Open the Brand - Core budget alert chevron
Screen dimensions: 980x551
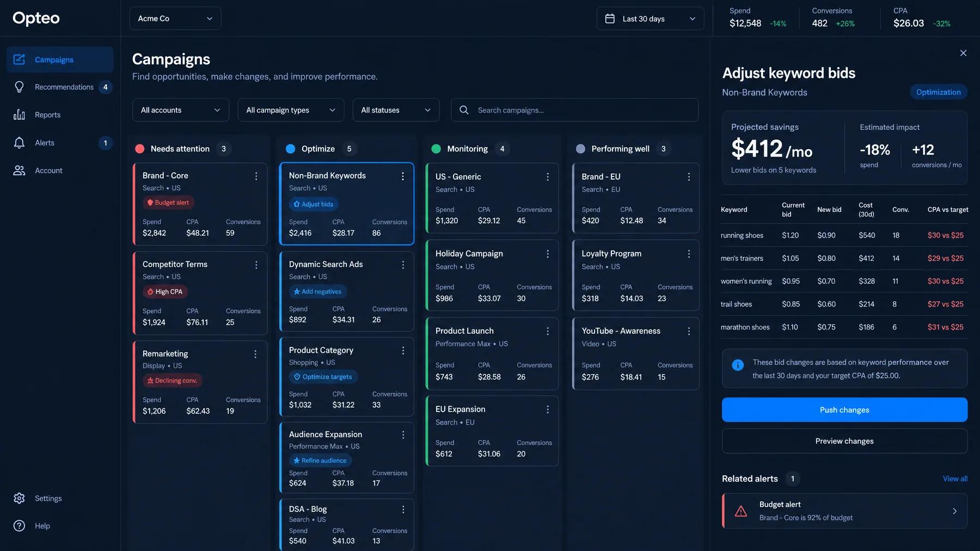[954, 511]
